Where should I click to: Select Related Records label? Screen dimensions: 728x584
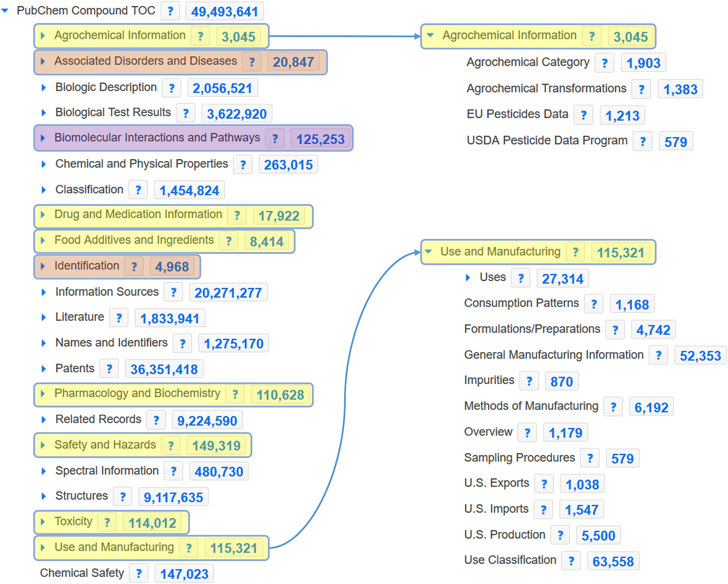point(98,419)
